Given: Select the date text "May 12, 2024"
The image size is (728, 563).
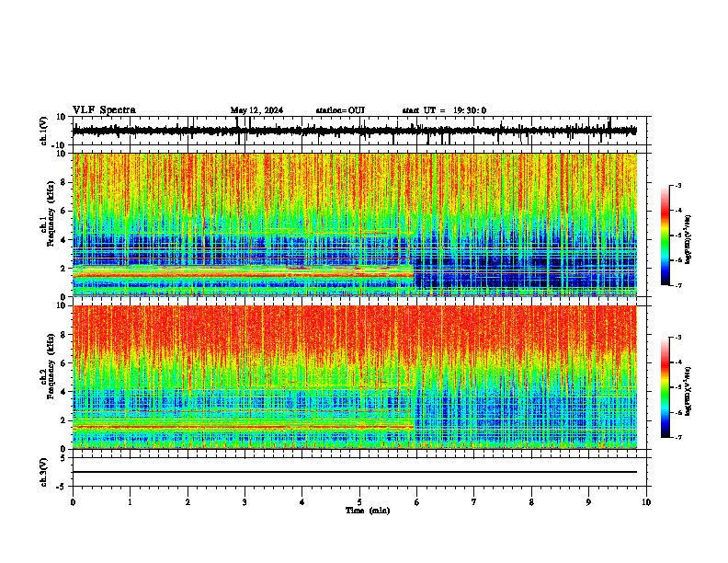Looking at the screenshot, I should (256, 110).
